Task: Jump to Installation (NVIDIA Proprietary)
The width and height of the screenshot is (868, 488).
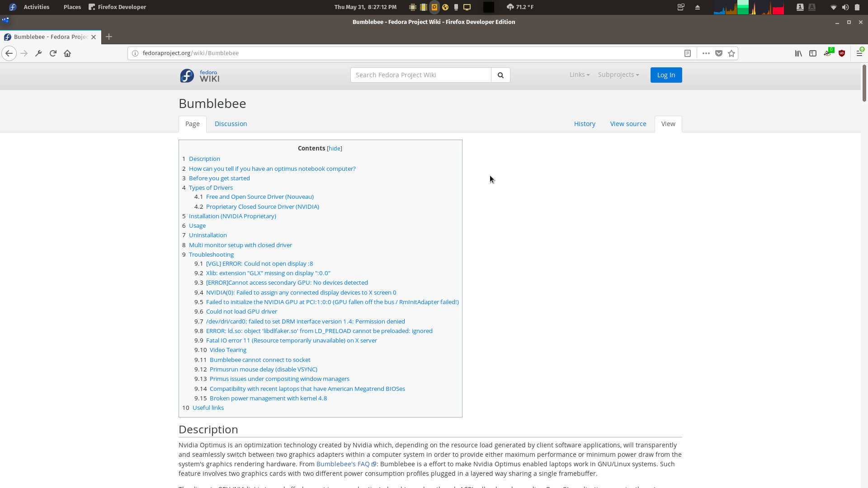Action: (232, 216)
